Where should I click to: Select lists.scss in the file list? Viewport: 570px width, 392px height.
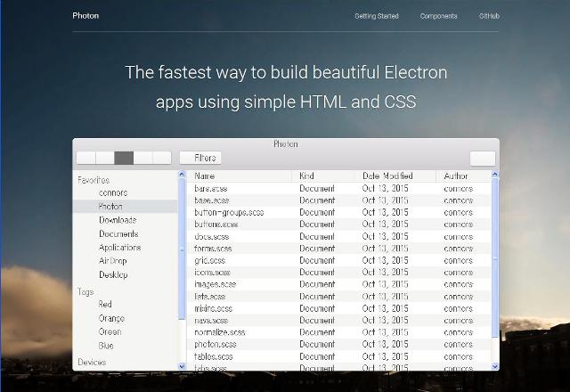coord(338,297)
